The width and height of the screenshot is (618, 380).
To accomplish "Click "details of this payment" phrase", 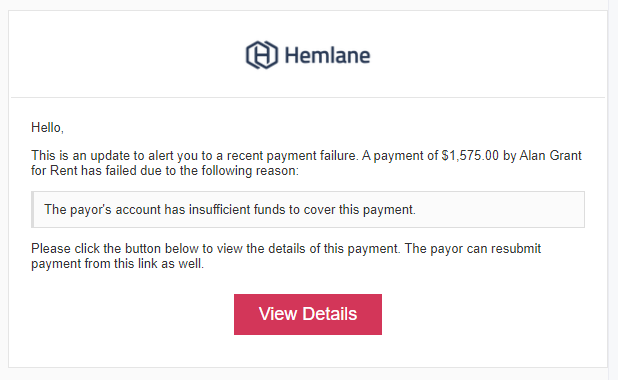I will point(333,249).
